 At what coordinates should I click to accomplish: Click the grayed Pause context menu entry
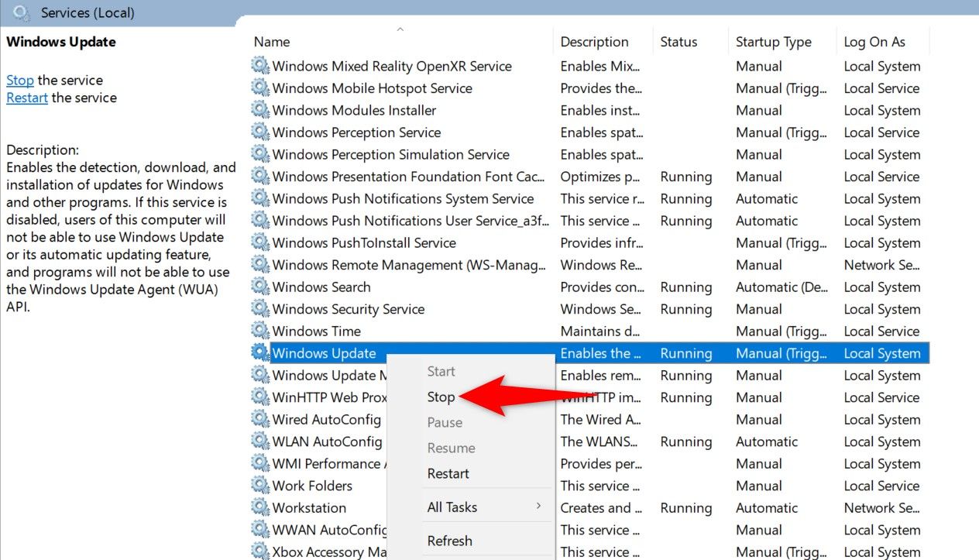click(445, 422)
